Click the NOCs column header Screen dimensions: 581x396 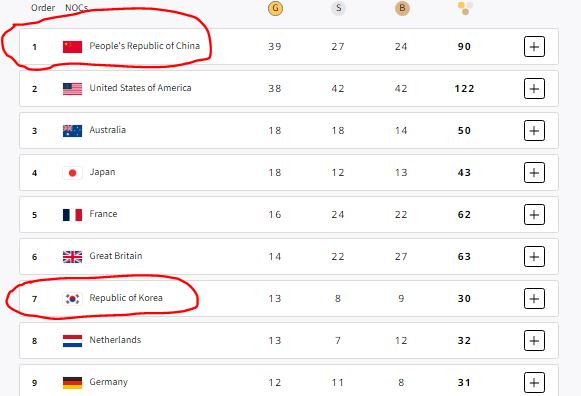[x=76, y=8]
